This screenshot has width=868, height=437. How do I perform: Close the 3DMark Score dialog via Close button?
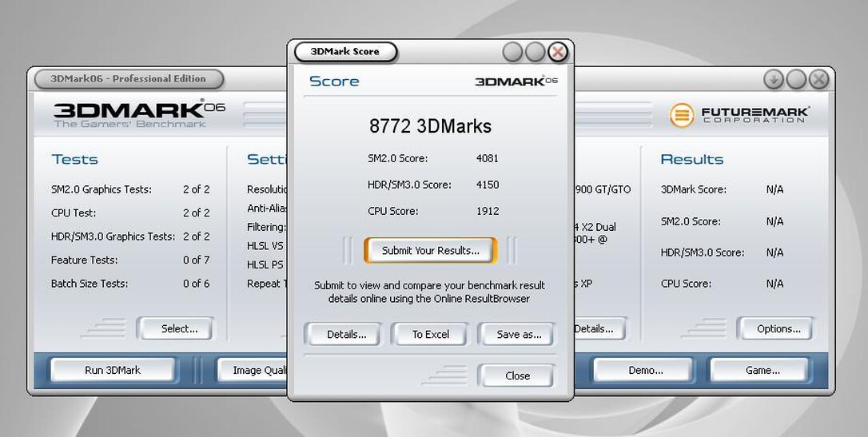517,375
